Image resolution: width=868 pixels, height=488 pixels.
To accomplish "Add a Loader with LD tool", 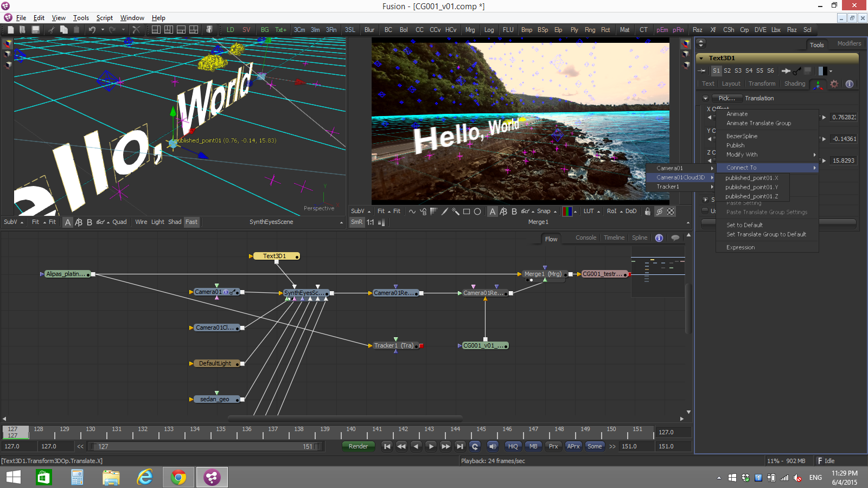I will click(x=231, y=30).
